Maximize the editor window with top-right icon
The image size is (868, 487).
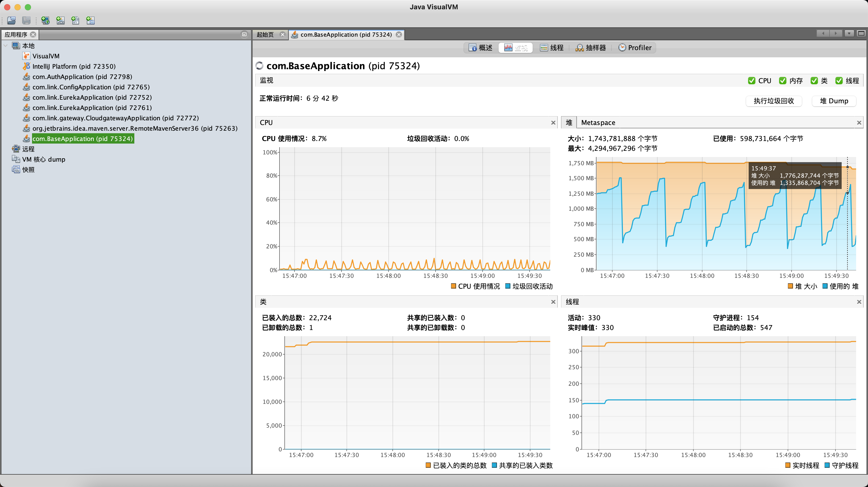click(x=861, y=33)
